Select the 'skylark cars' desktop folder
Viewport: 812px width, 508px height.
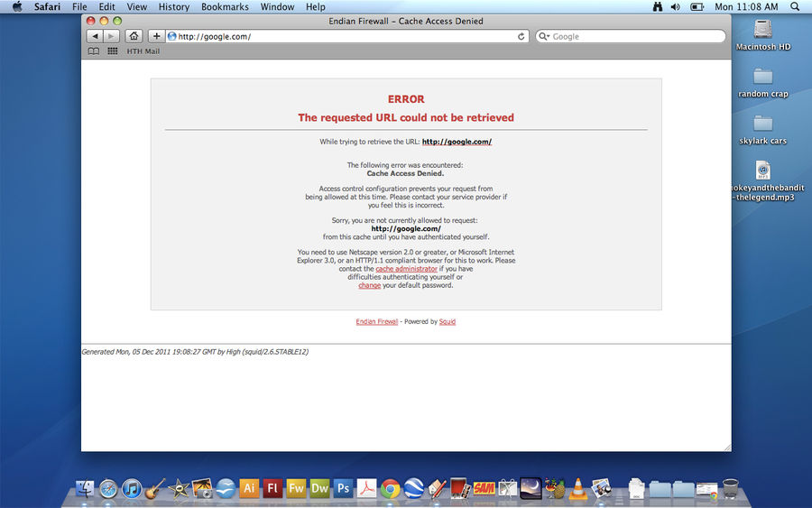pos(762,130)
